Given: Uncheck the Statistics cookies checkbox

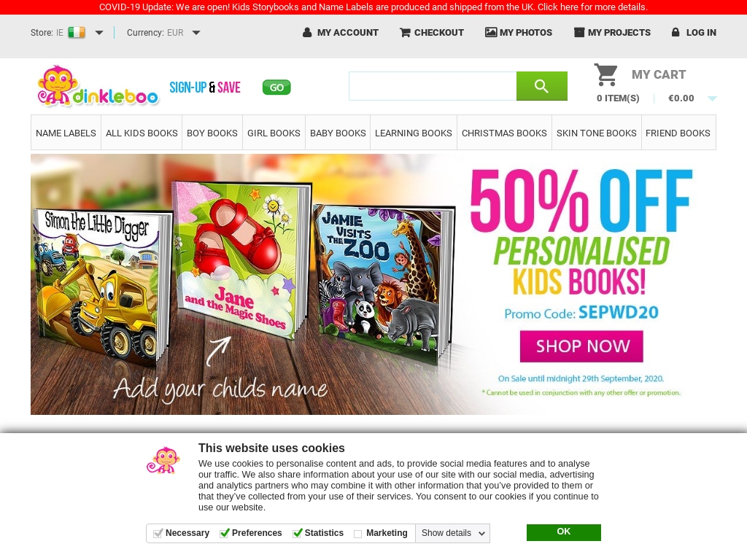Looking at the screenshot, I should 298,533.
